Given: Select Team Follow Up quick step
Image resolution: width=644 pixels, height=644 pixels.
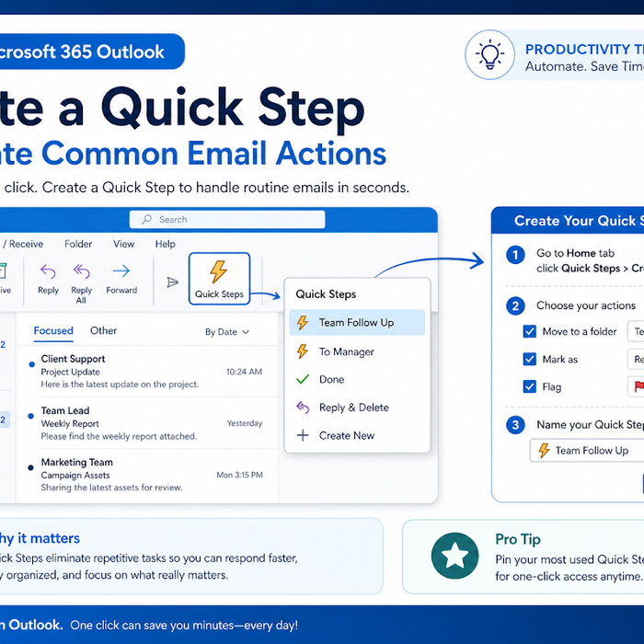Looking at the screenshot, I should tap(357, 322).
